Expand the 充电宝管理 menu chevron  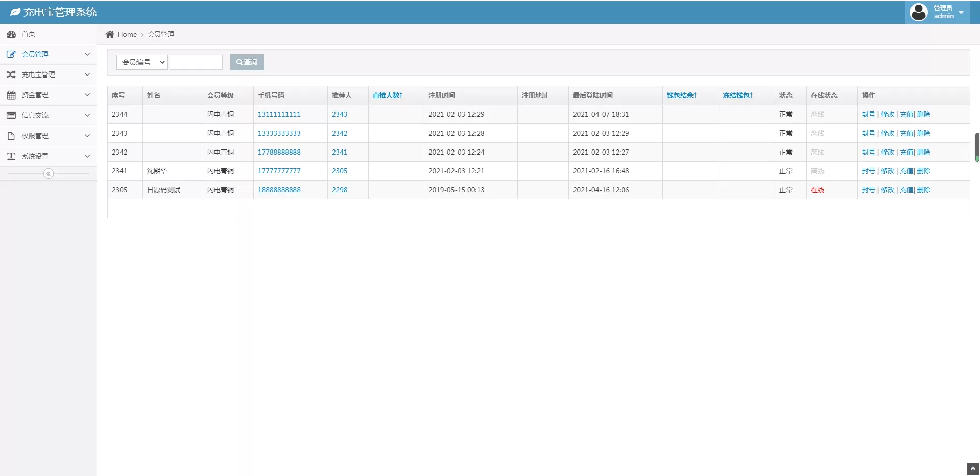(87, 74)
